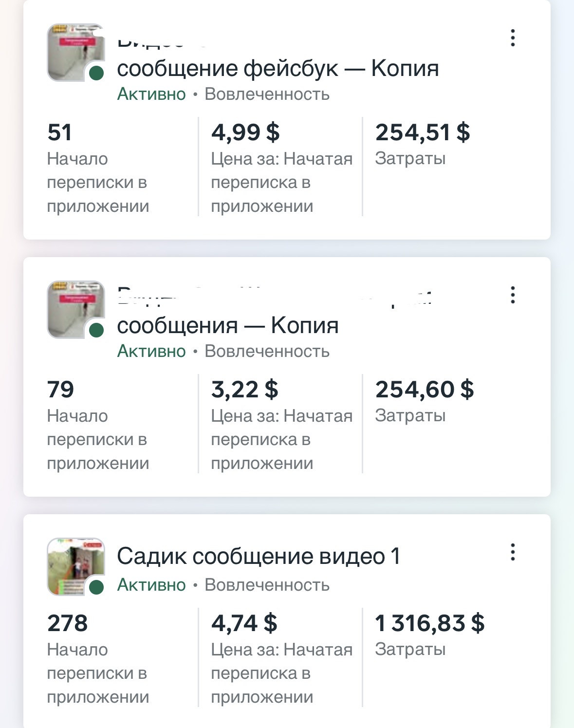Open ad titled 'сообщение фейсбук — Копия'
Viewport: 574px width, 728px height.
click(x=278, y=69)
